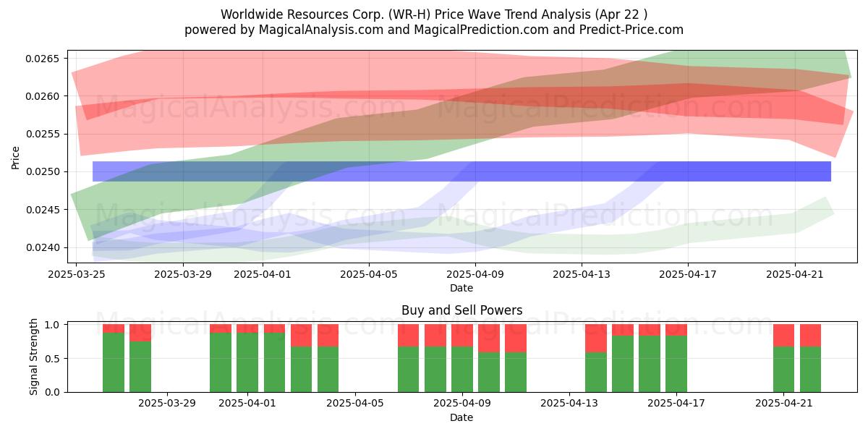Click 2025-04-09 on the Buy and Sell Powers axis
The width and height of the screenshot is (868, 434).
[x=461, y=404]
